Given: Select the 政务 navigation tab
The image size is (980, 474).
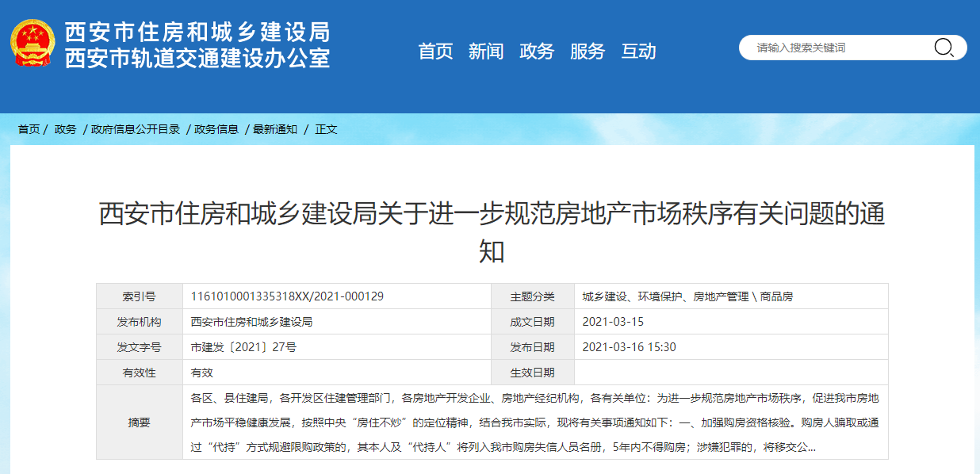Looking at the screenshot, I should [538, 51].
